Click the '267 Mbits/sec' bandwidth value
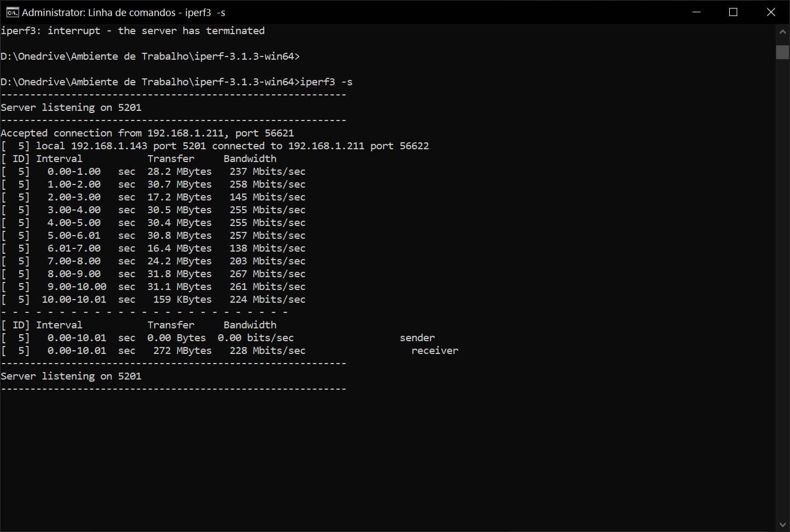 (x=267, y=274)
